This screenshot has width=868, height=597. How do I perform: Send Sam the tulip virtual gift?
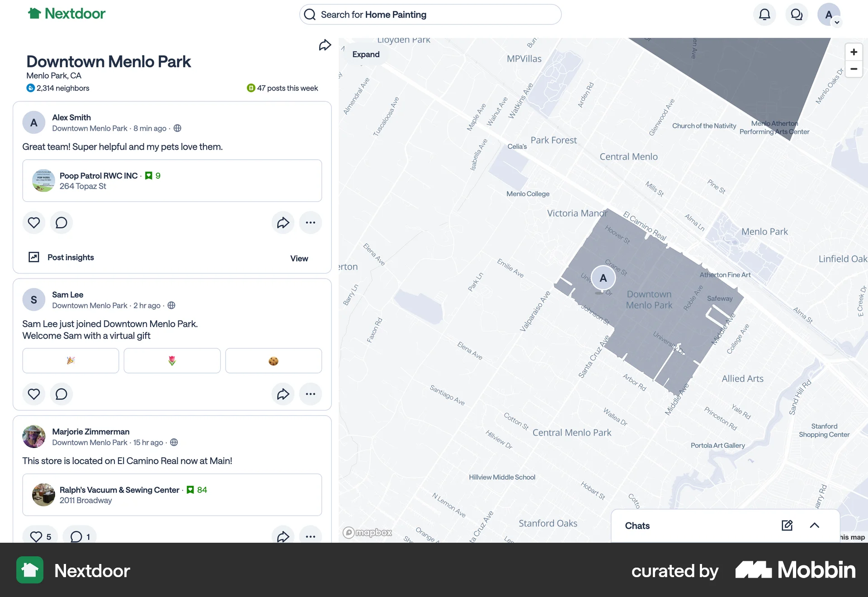point(172,360)
